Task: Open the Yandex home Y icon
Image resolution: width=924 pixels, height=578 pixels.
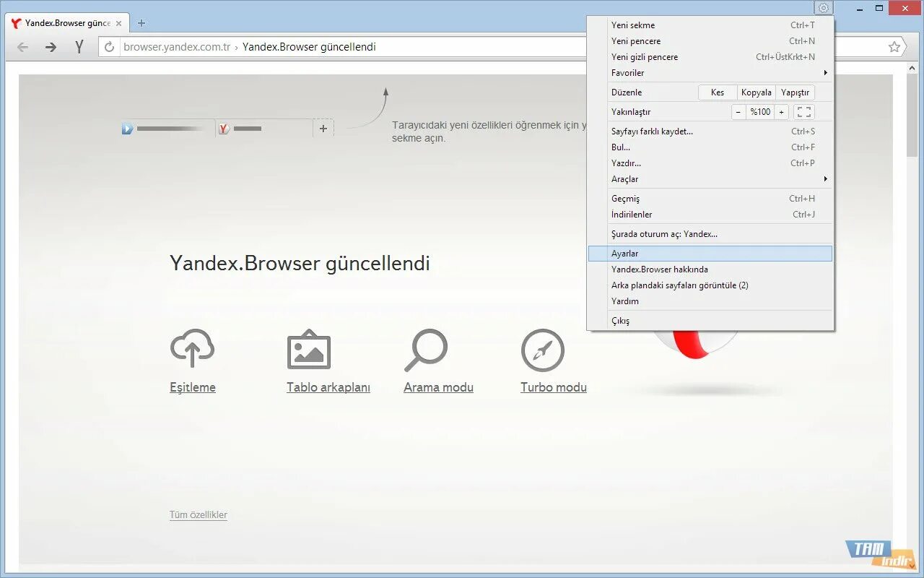Action: 79,47
